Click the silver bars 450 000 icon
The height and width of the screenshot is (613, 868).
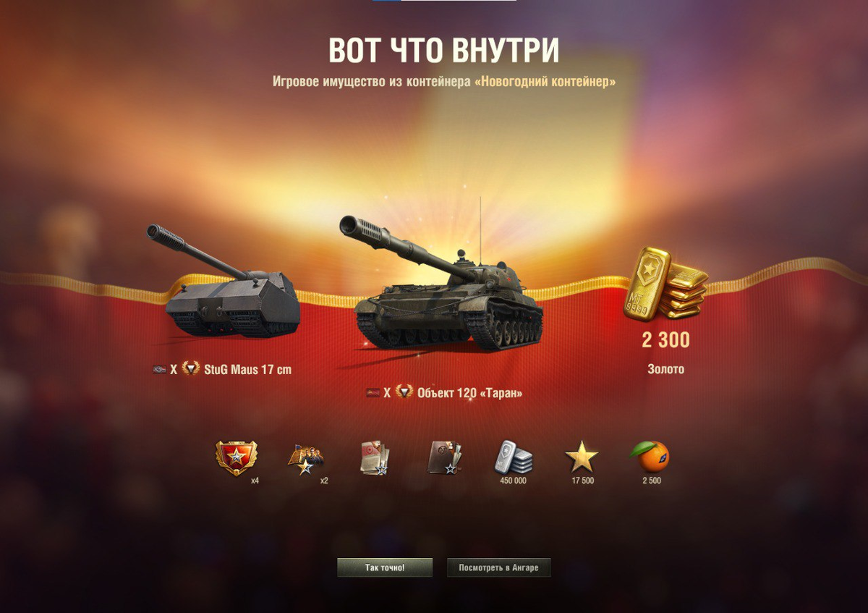tap(513, 457)
